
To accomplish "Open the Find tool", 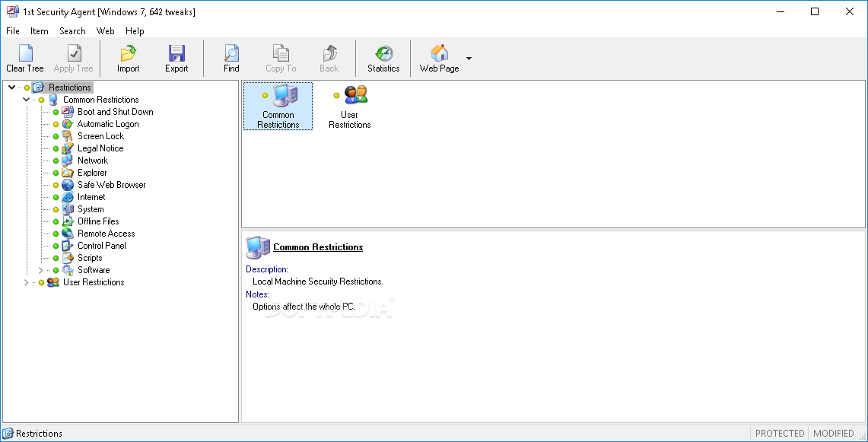I will click(x=231, y=58).
